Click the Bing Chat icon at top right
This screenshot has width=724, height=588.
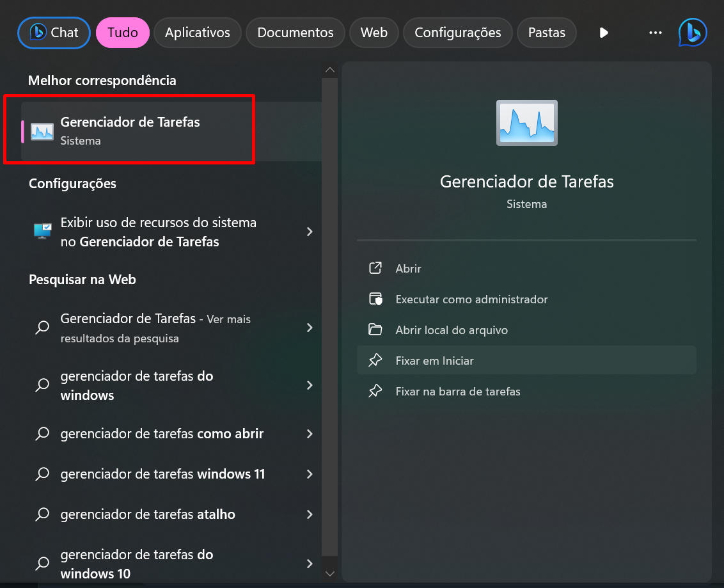[692, 33]
